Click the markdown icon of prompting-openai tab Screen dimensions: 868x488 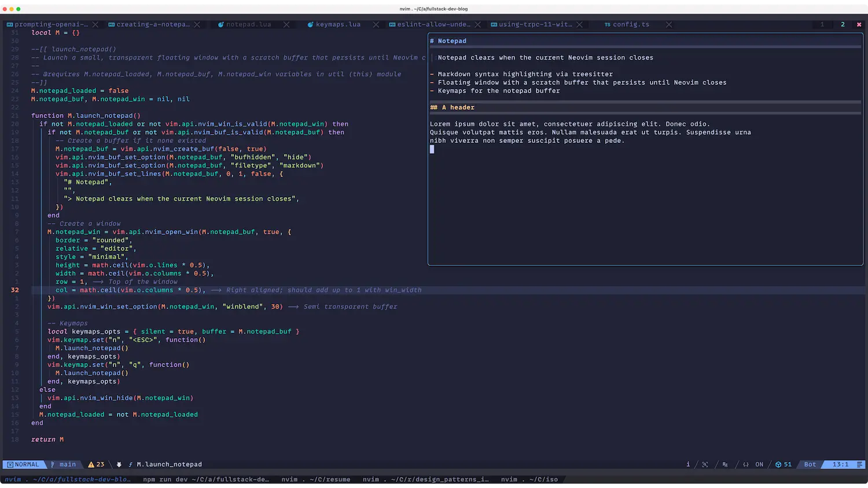10,25
